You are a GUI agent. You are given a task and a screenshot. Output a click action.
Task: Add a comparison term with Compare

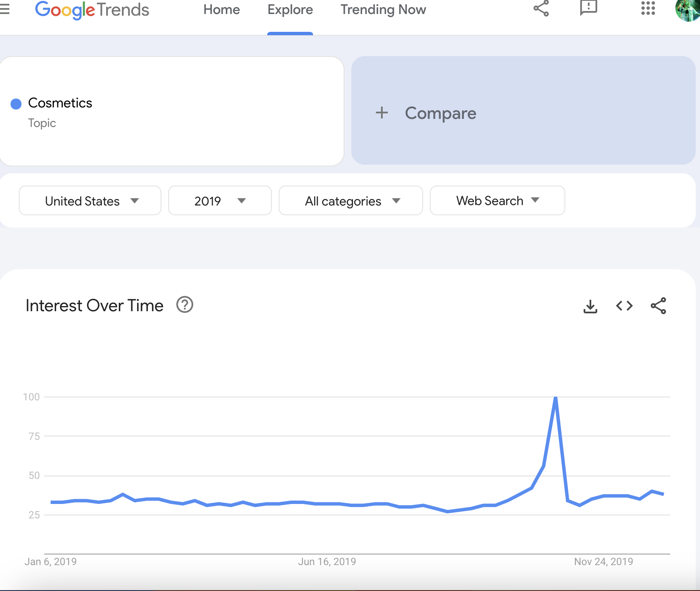[523, 110]
